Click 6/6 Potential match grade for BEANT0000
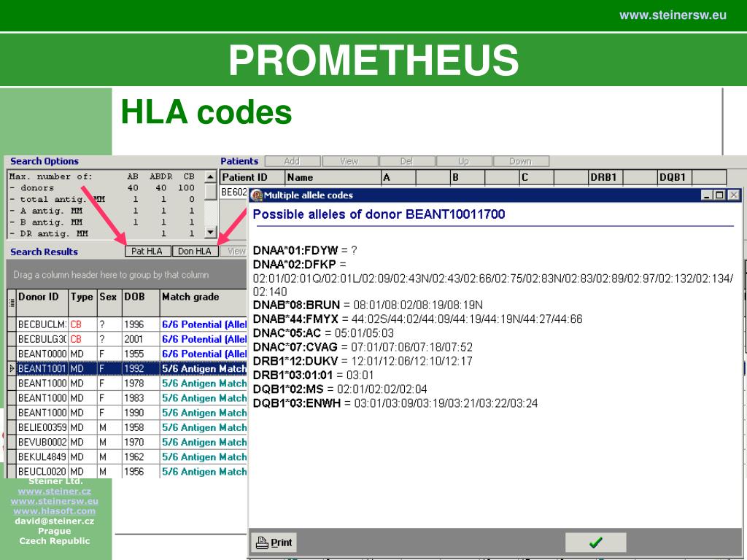 204,354
